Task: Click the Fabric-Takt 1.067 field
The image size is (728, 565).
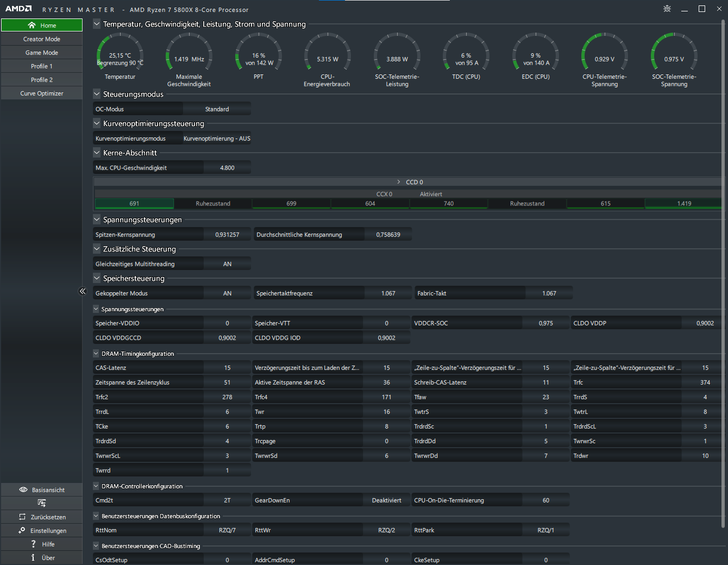Action: (x=549, y=293)
